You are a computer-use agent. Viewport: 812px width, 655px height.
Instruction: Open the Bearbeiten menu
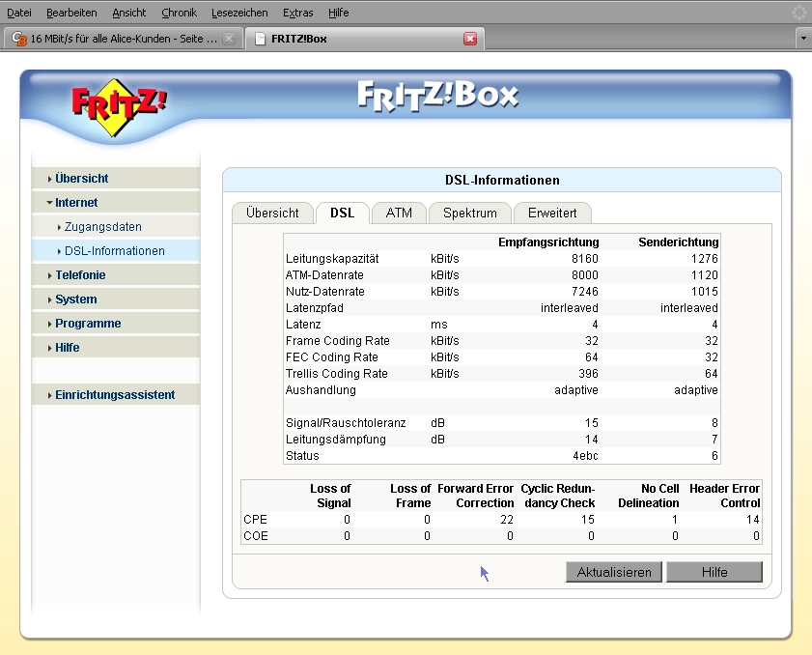[71, 13]
